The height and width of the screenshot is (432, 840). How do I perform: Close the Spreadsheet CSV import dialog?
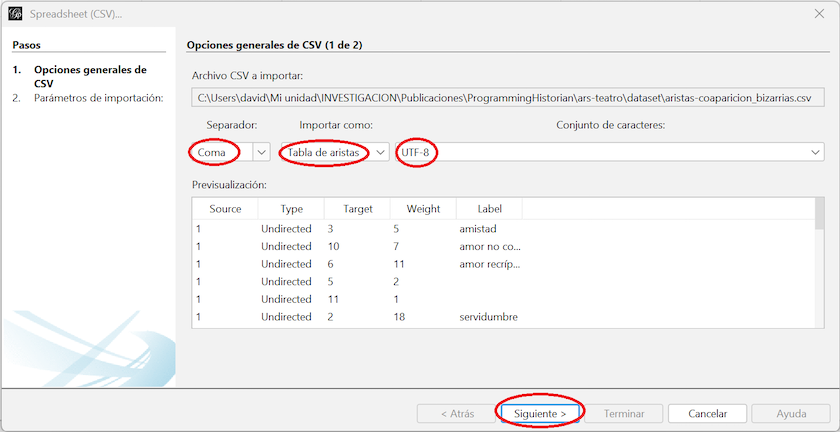(x=820, y=14)
